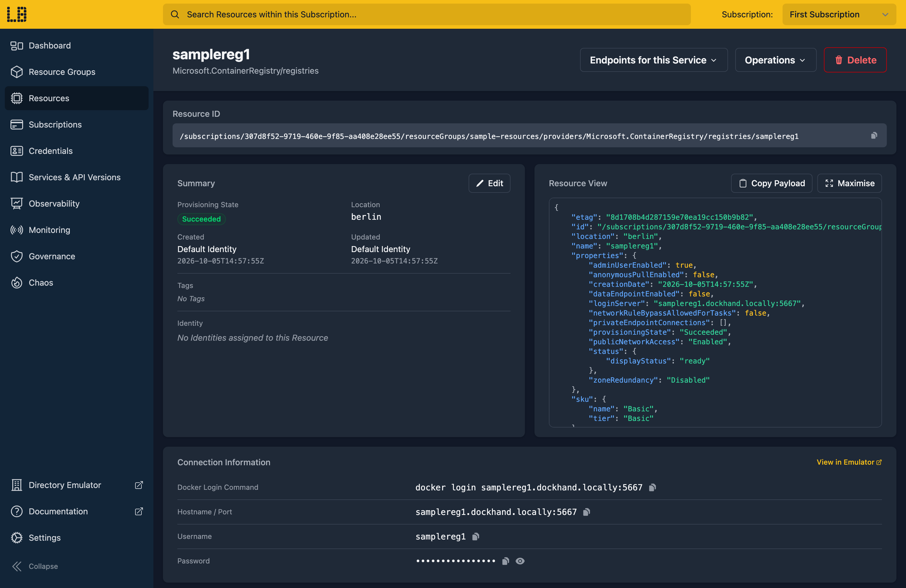The width and height of the screenshot is (906, 588).
Task: Click the Directory Emulator building icon
Action: [17, 485]
